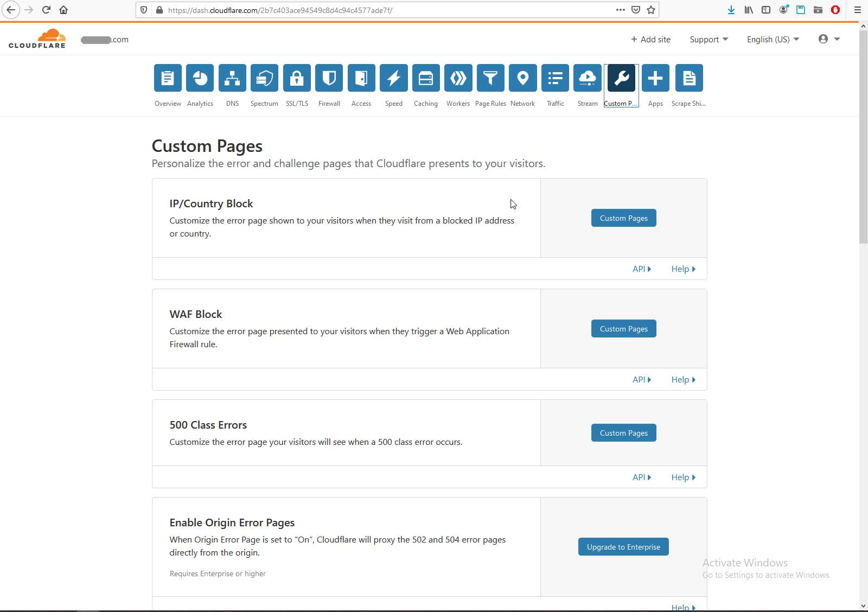Open the Spectrum icon
This screenshot has height=612, width=868.
click(x=264, y=78)
